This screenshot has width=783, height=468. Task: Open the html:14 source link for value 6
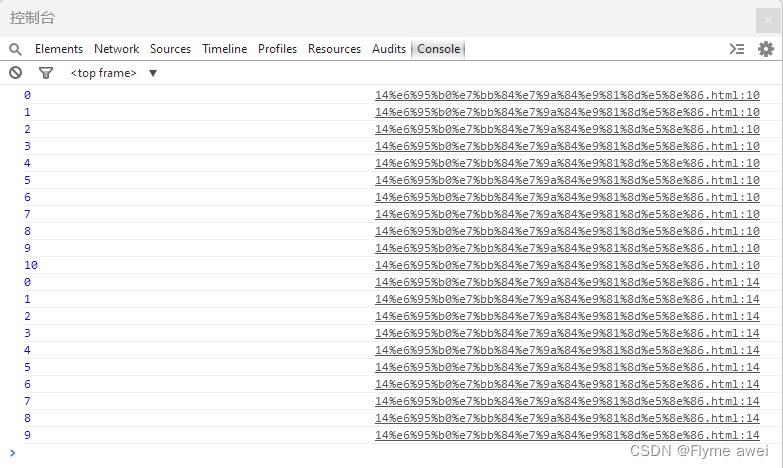[x=567, y=384]
